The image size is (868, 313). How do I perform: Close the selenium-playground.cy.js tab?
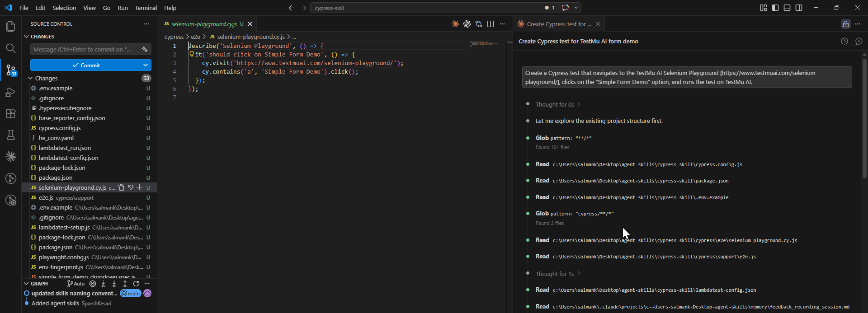(x=250, y=24)
